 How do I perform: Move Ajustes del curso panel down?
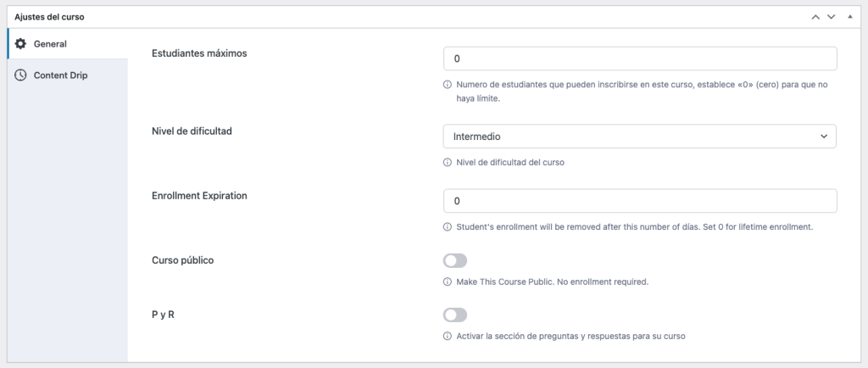tap(832, 16)
